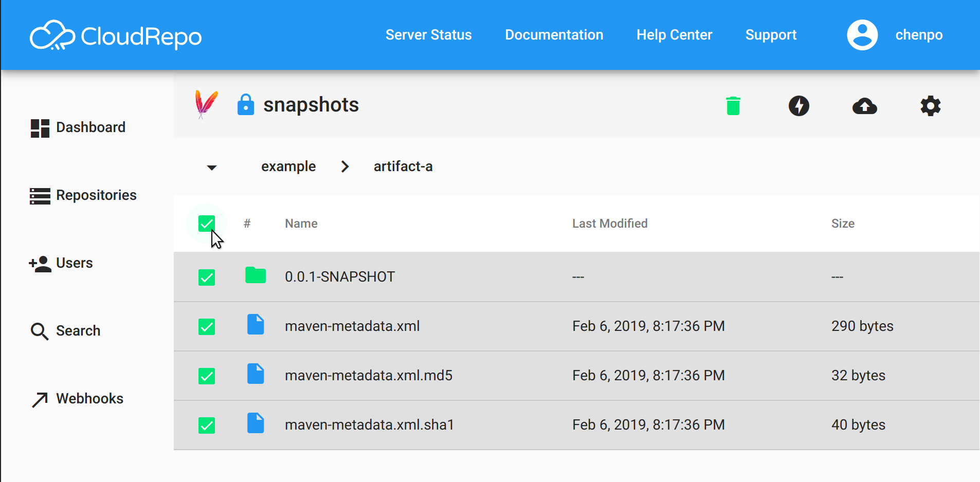Click the Last Modified column header
The image size is (980, 482).
tap(610, 224)
